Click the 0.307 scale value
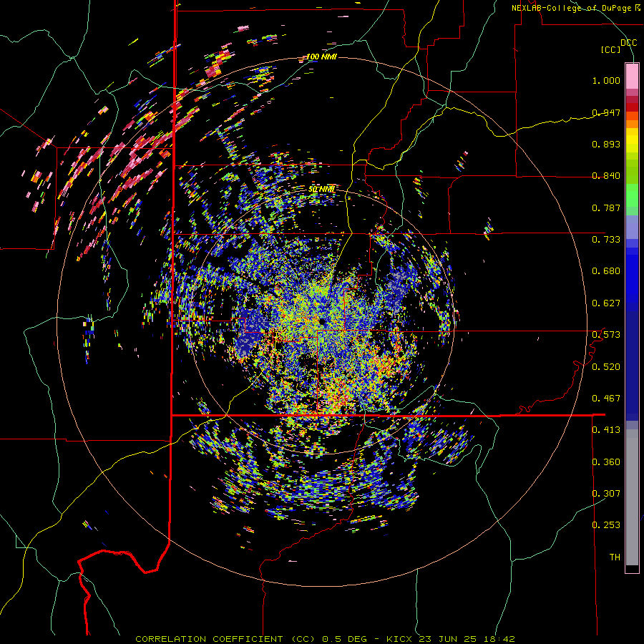This screenshot has height=644, width=644. [x=606, y=494]
